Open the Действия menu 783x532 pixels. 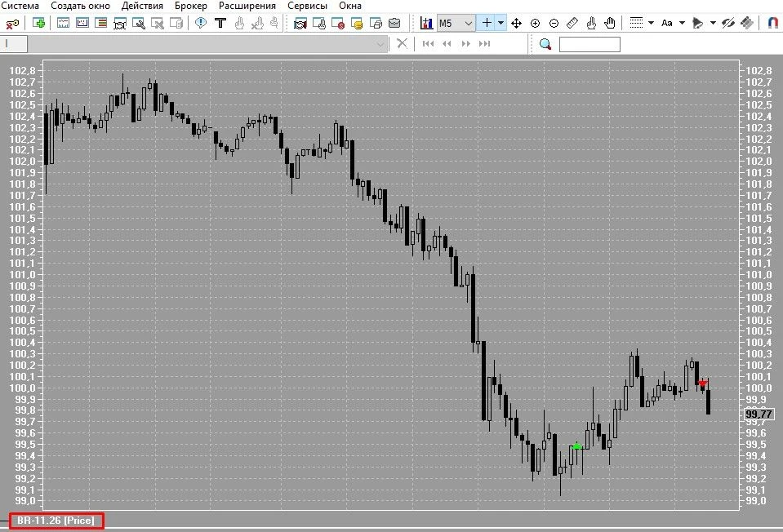tap(142, 6)
